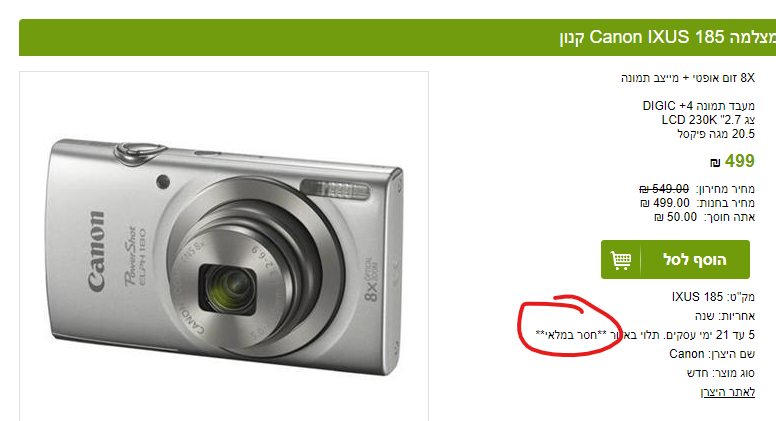
Task: Click the LCD 230K 2.7 screen spec
Action: 708,120
